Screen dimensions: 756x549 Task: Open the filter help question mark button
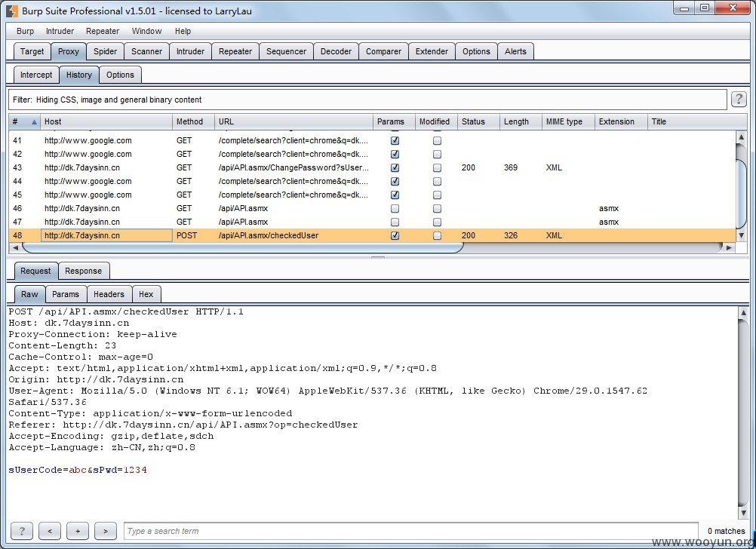[739, 100]
